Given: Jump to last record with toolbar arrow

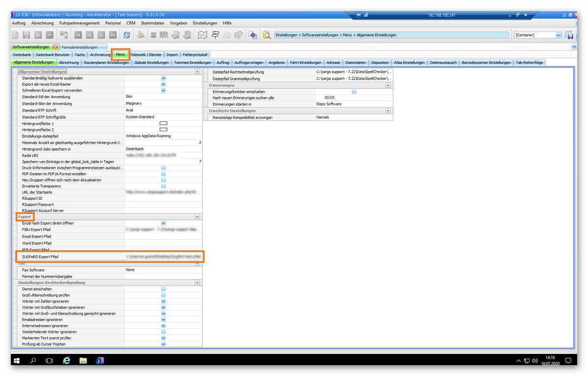Looking at the screenshot, I should click(113, 35).
